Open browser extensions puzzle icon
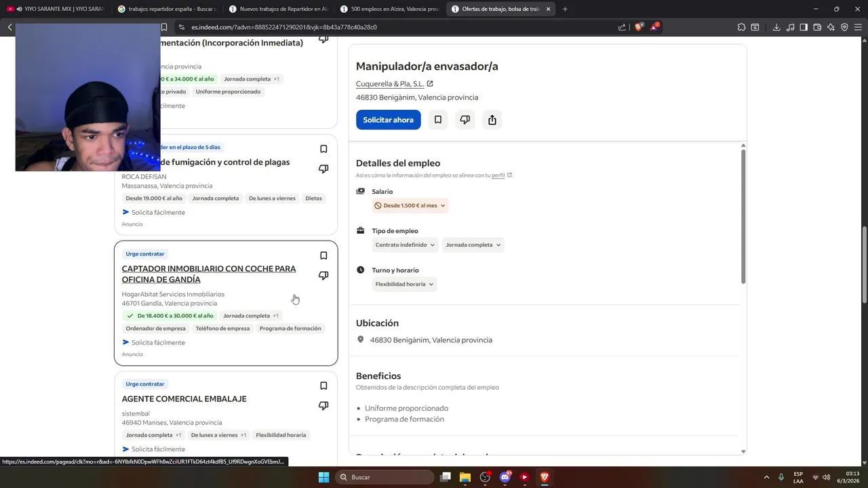 point(741,27)
